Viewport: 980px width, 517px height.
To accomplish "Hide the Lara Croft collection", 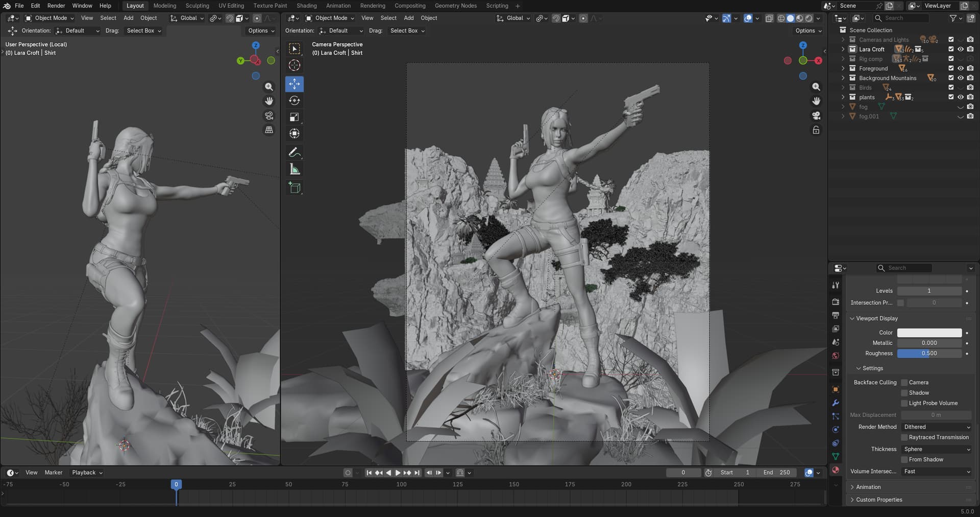I will pos(960,50).
